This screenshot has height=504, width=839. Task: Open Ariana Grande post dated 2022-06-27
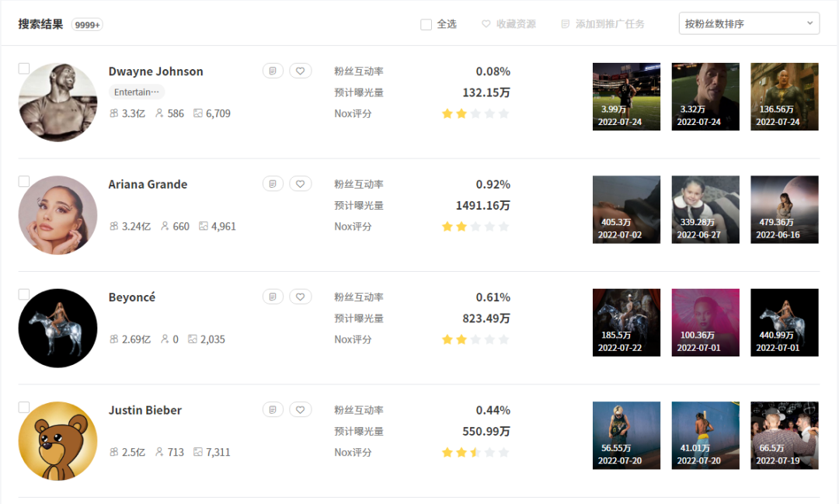coord(705,209)
